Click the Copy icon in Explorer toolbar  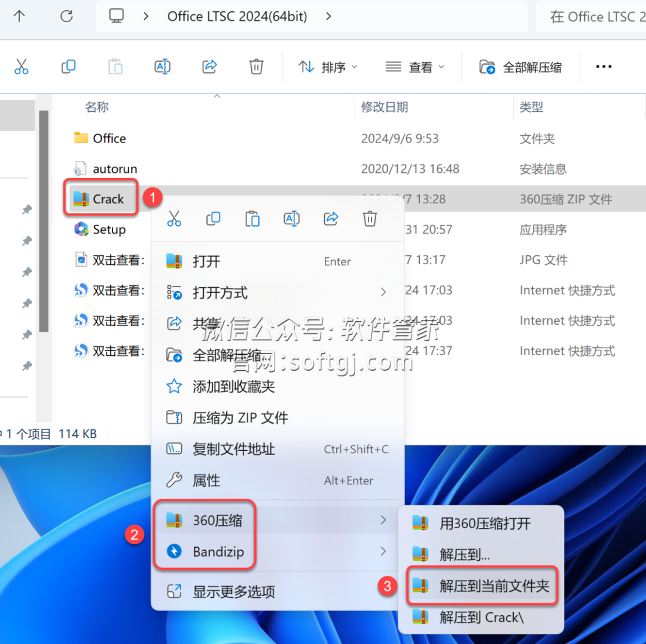click(x=68, y=66)
